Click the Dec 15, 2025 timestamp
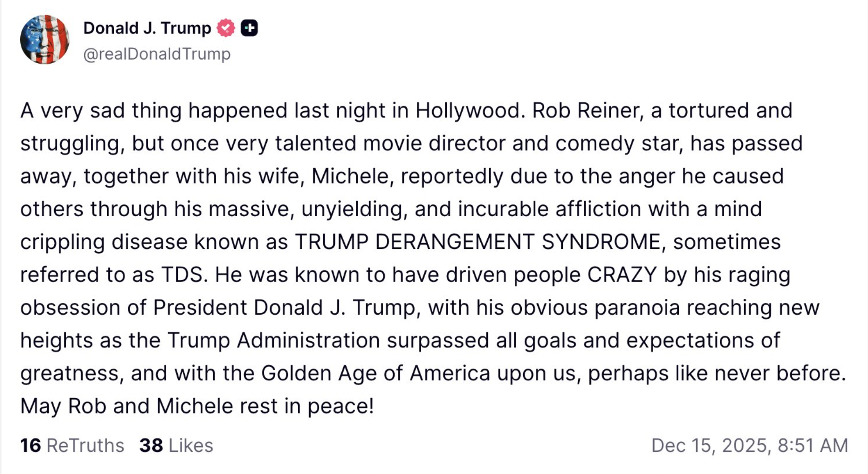This screenshot has width=868, height=474. [749, 445]
